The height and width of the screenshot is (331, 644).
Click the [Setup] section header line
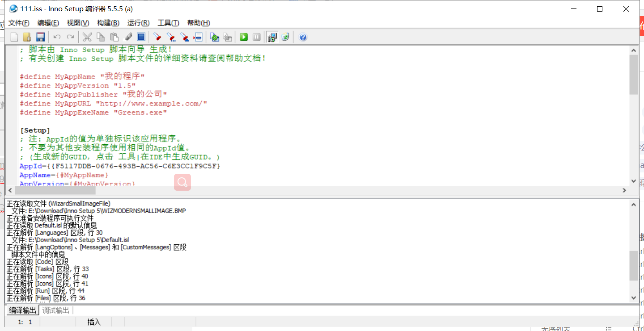35,130
